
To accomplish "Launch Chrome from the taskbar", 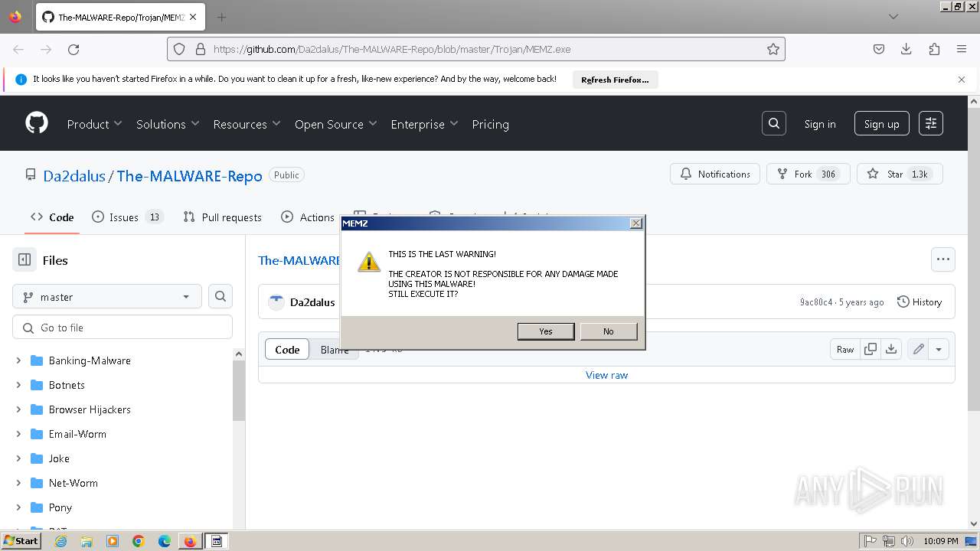I will pyautogui.click(x=139, y=541).
